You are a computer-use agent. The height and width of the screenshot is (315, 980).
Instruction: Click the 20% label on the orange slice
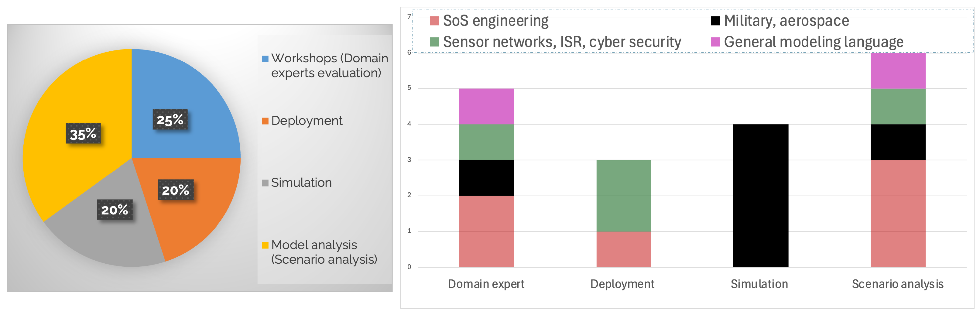pyautogui.click(x=175, y=190)
